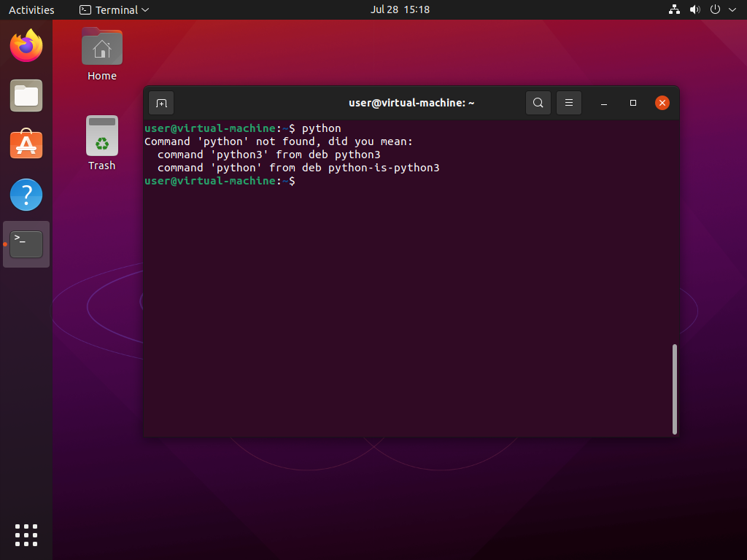Image resolution: width=747 pixels, height=560 pixels.
Task: Open the Help icon in dock
Action: (26, 195)
